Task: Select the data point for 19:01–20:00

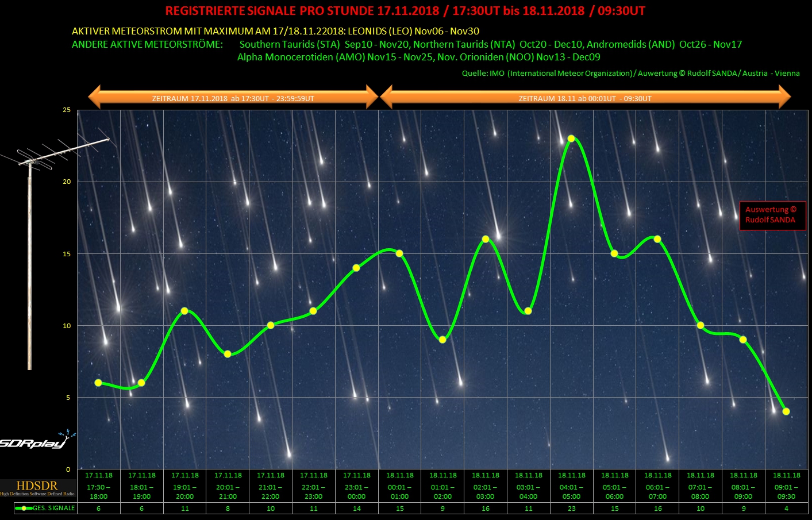Action: point(184,311)
